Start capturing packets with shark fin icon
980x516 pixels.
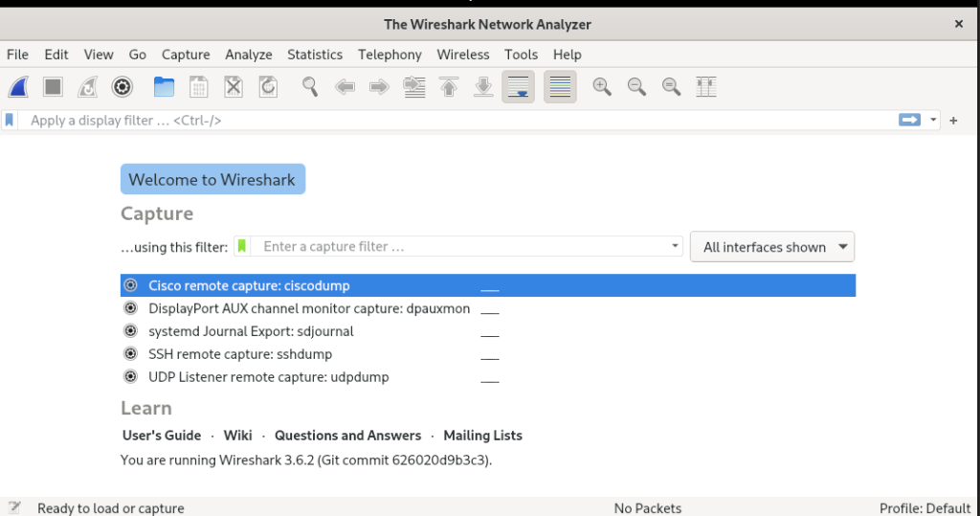[x=18, y=87]
